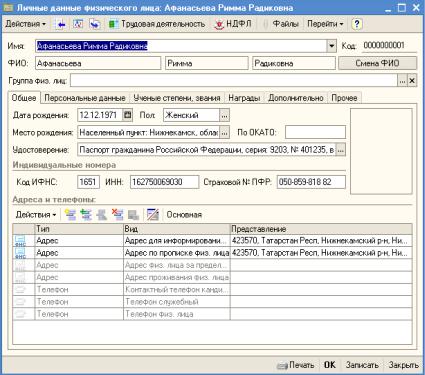Select the Адрес по прописке физ. лица row
This screenshot has height=375, width=425.
(x=212, y=253)
